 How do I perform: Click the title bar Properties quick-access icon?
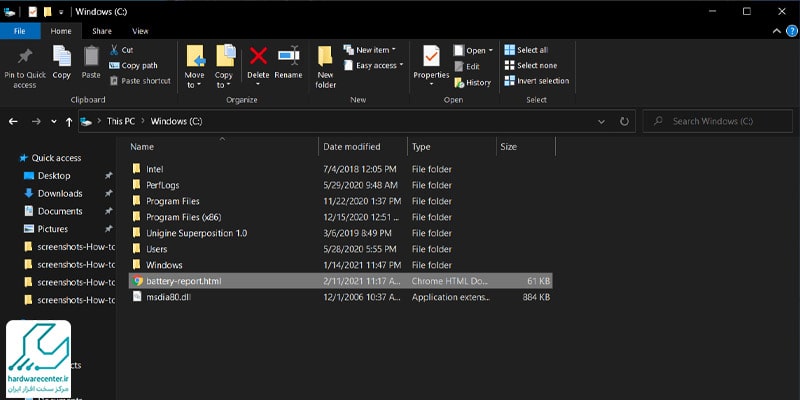tap(33, 12)
